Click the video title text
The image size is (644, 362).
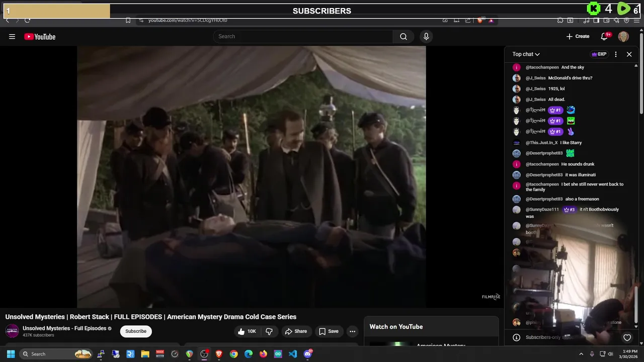pos(151,317)
